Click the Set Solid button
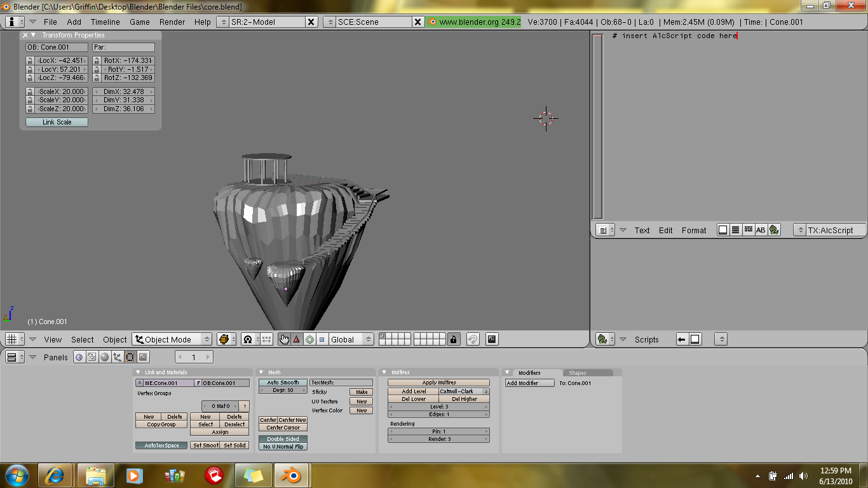The width and height of the screenshot is (868, 488). tap(234, 445)
